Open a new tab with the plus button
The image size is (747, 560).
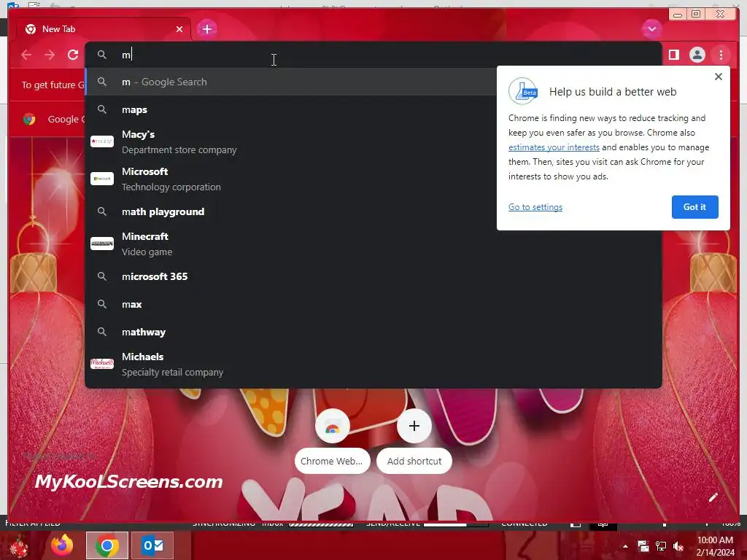[x=206, y=29]
